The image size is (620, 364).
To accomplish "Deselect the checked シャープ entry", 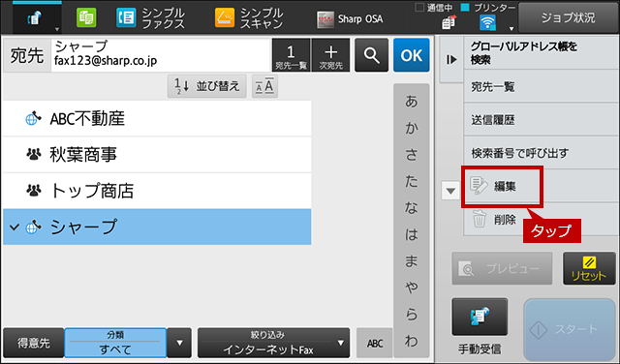I will pos(157,227).
